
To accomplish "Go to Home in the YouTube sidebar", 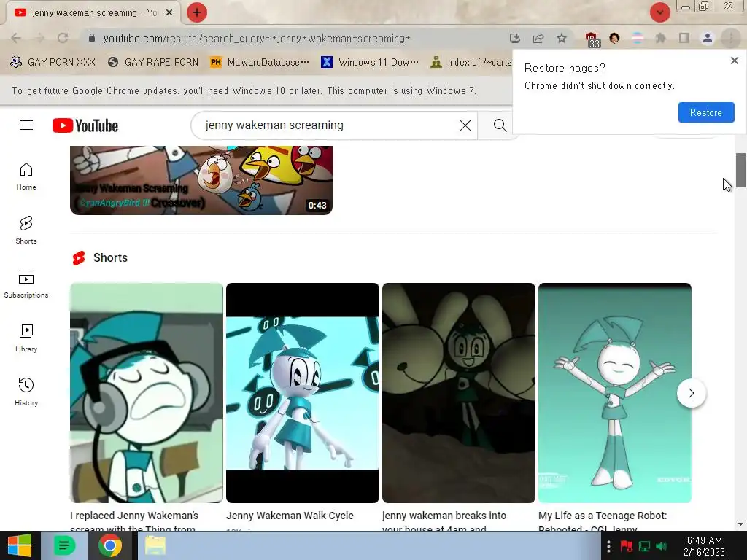I will (26, 176).
